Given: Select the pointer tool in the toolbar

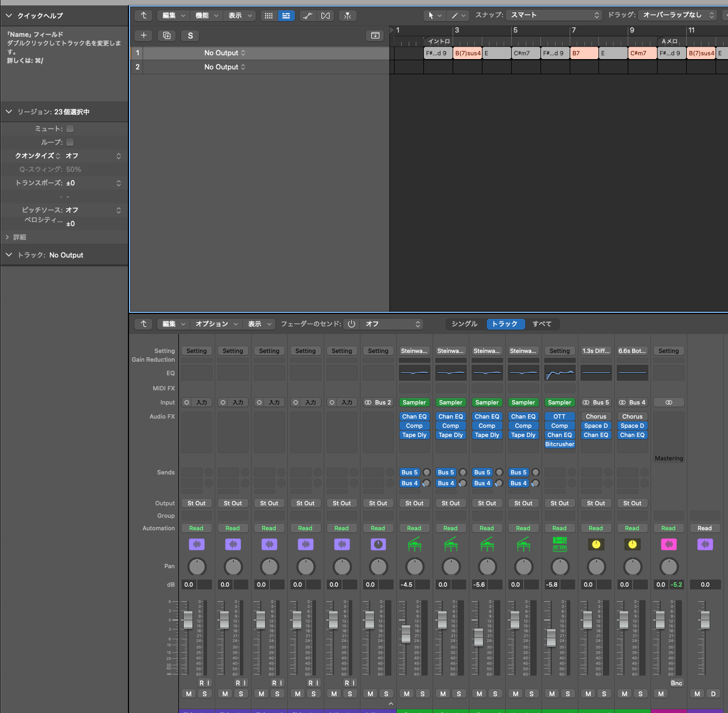Looking at the screenshot, I should coord(431,16).
